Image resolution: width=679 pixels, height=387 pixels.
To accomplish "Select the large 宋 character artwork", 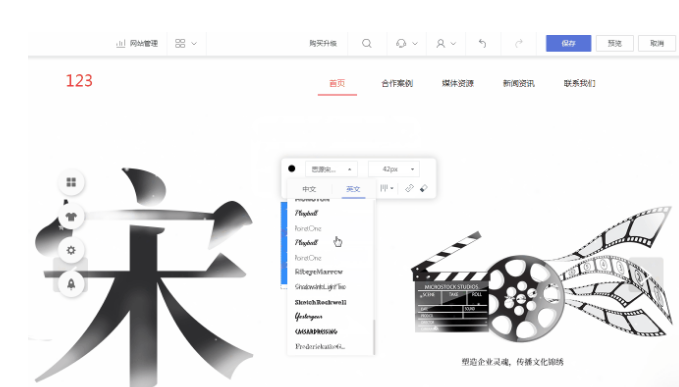I will coord(145,277).
